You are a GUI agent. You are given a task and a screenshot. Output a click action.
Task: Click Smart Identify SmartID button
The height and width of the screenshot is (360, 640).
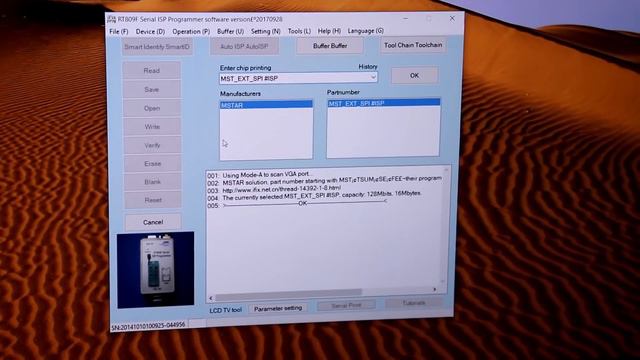pos(157,47)
